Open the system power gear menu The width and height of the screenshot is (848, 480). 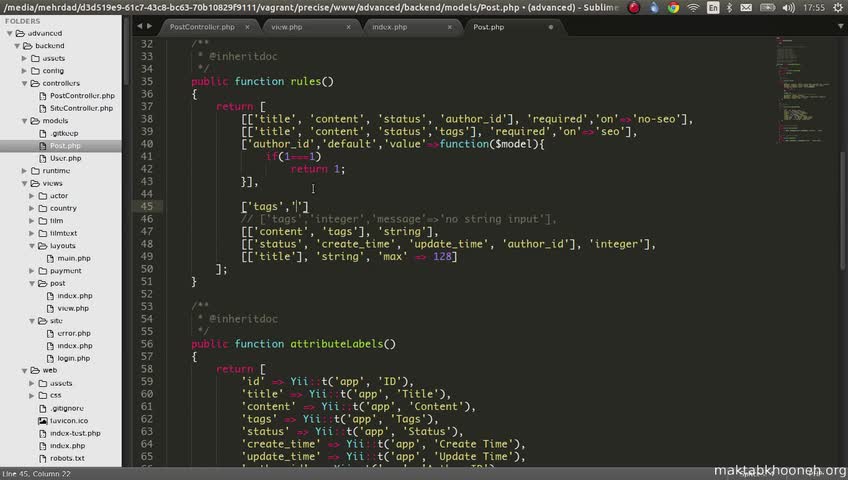837,7
